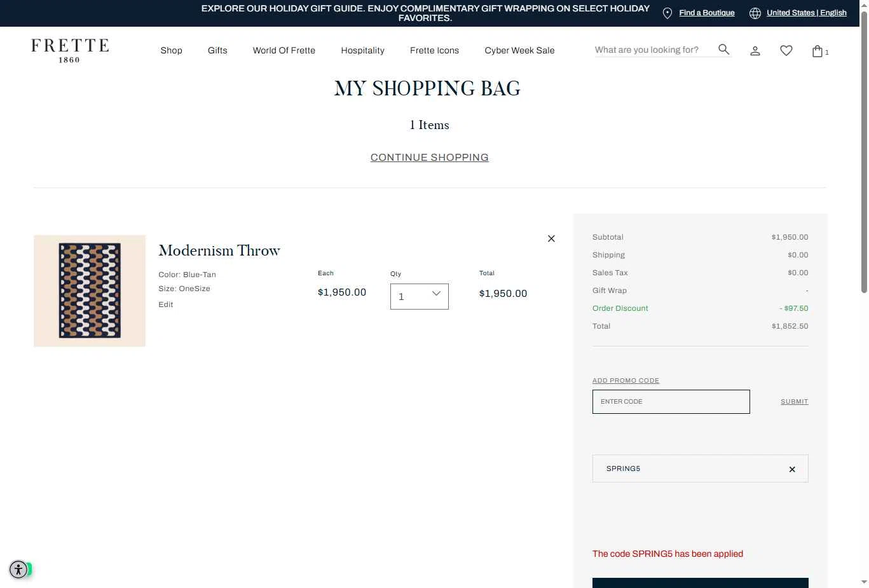
Task: Open the Shop menu
Action: click(172, 50)
